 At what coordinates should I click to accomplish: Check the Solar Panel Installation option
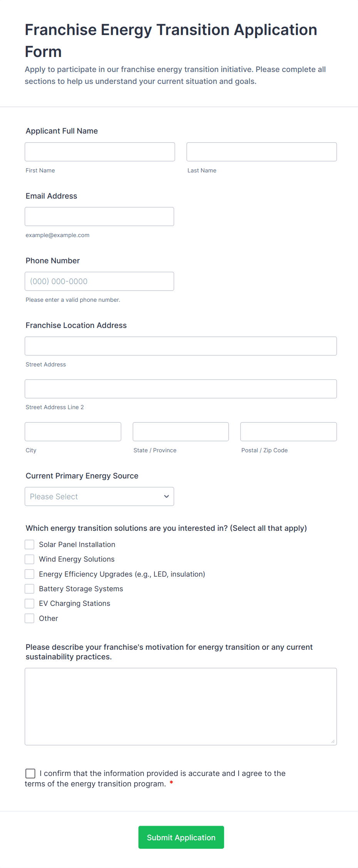pos(29,544)
